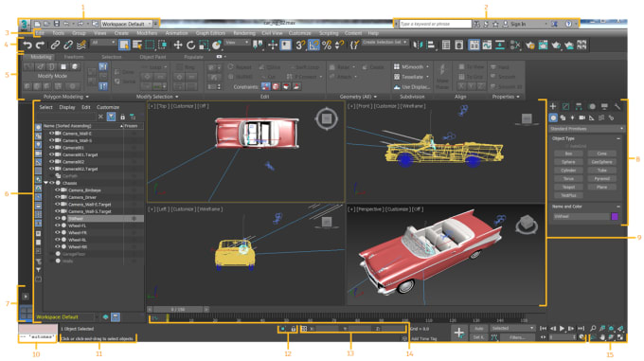Toggle visibility eye of Camera001

point(52,148)
